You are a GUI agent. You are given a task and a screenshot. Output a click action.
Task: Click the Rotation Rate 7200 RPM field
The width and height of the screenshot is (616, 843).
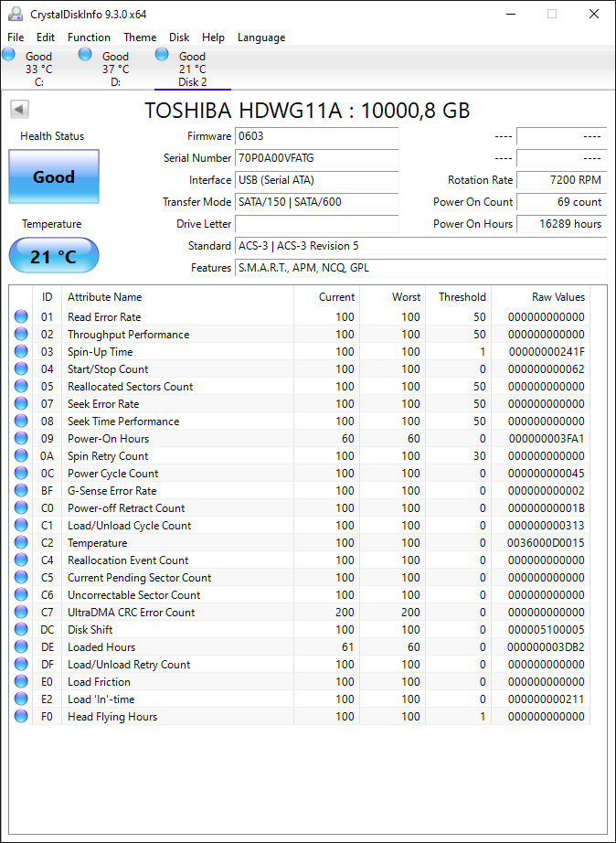(x=562, y=180)
